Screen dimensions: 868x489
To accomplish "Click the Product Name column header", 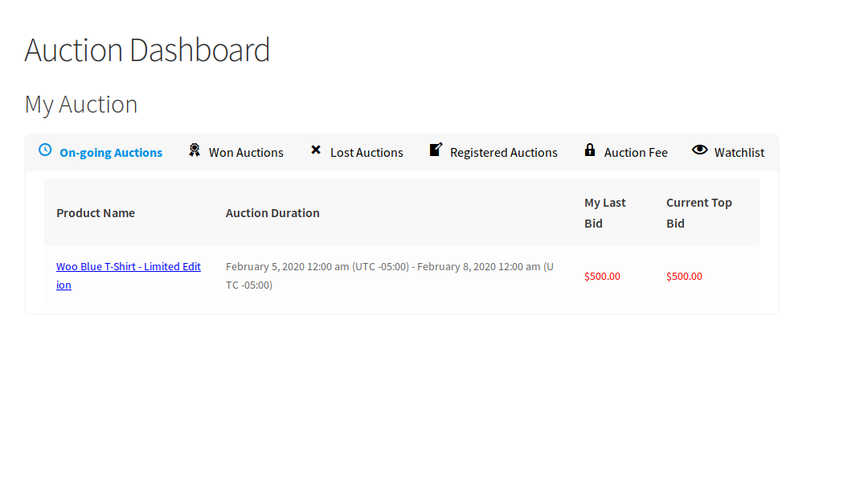I will 96,213.
